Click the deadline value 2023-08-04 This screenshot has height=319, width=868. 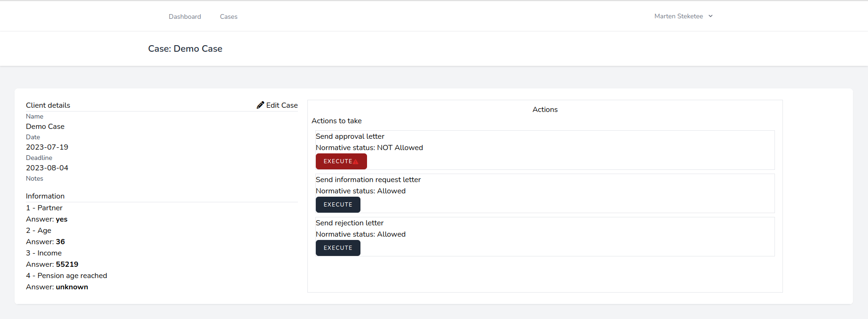pos(47,168)
